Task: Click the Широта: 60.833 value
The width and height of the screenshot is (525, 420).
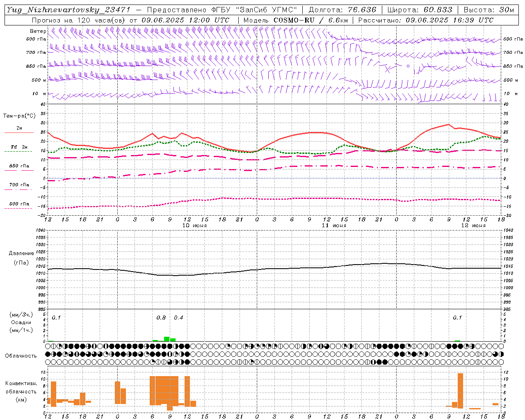Action: [x=420, y=10]
